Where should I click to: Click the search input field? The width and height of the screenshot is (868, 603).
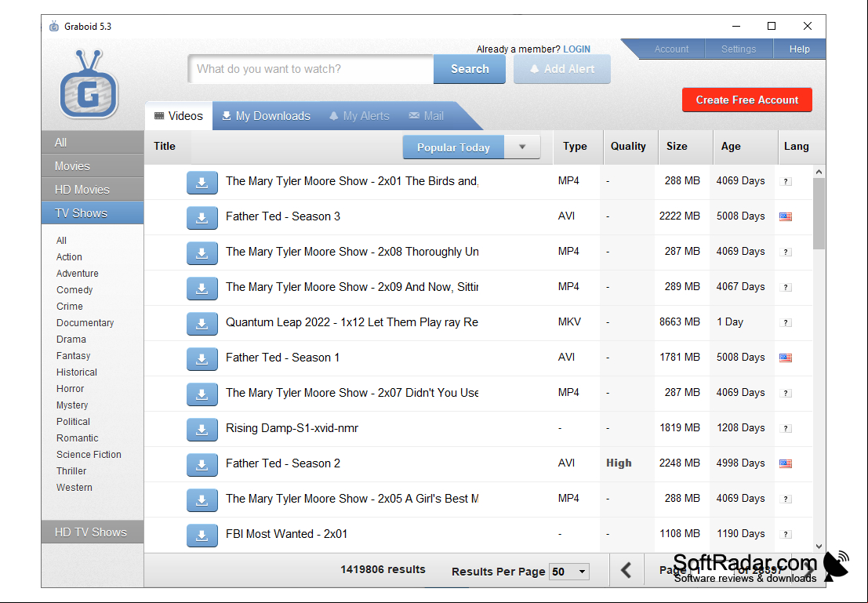tap(311, 69)
